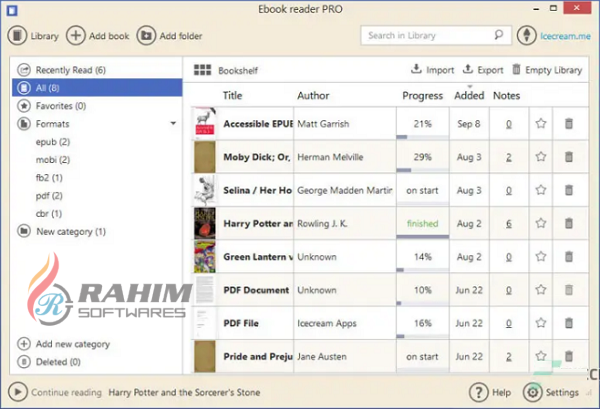Click the 21% progress bar of Accessible EPUB
Screen dimensions: 600x409
click(422, 137)
